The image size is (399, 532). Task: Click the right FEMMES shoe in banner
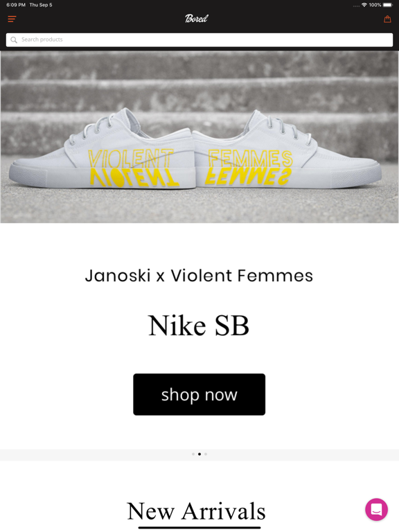[x=287, y=150]
